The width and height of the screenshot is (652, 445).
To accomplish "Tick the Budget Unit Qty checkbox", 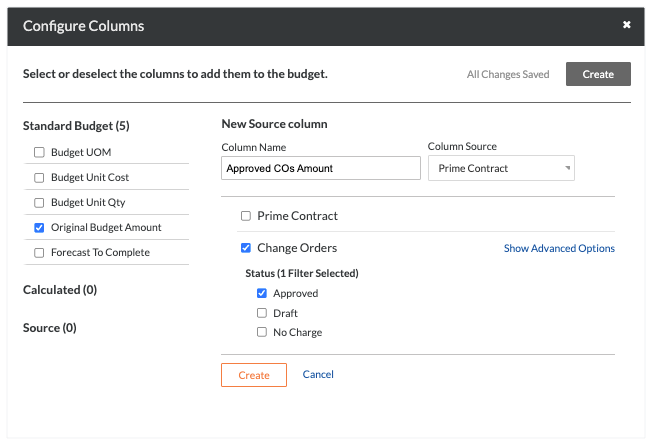I will point(40,202).
